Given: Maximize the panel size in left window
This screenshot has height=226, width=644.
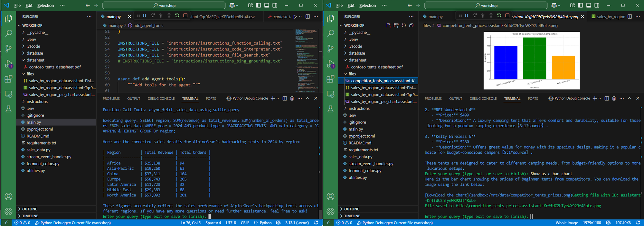Looking at the screenshot, I should (x=308, y=98).
